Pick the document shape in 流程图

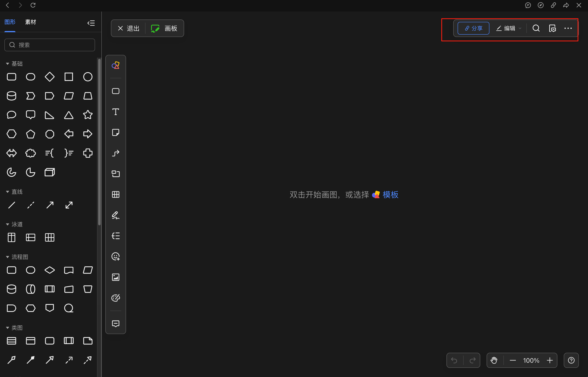point(69,270)
